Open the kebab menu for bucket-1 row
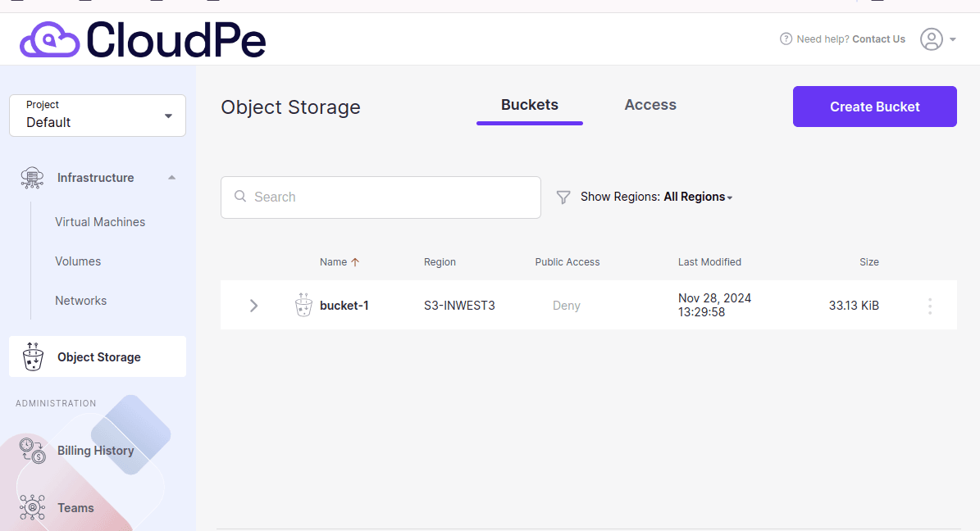This screenshot has height=531, width=980. (x=930, y=306)
